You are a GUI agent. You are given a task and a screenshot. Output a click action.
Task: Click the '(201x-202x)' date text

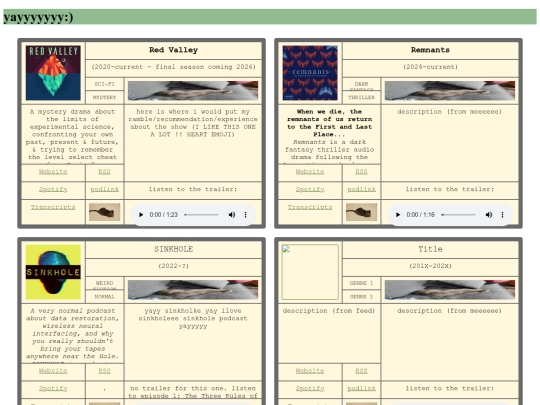pos(430,266)
